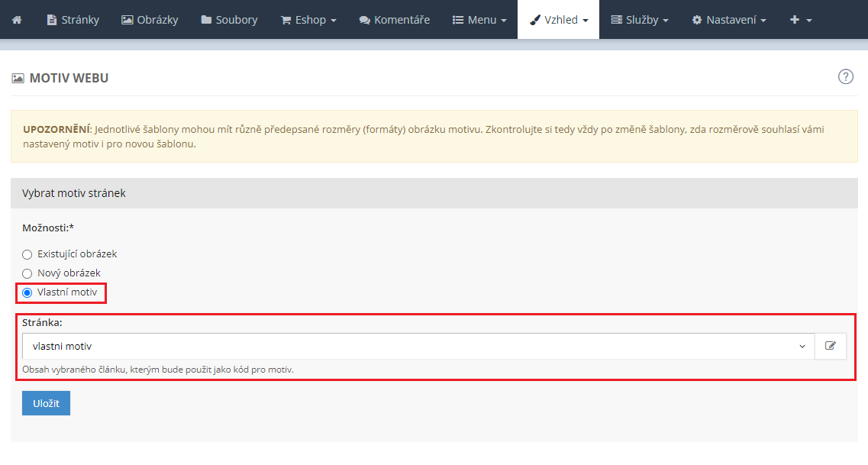868x465 pixels.
Task: Open the Nastavení dropdown menu
Action: coord(728,20)
